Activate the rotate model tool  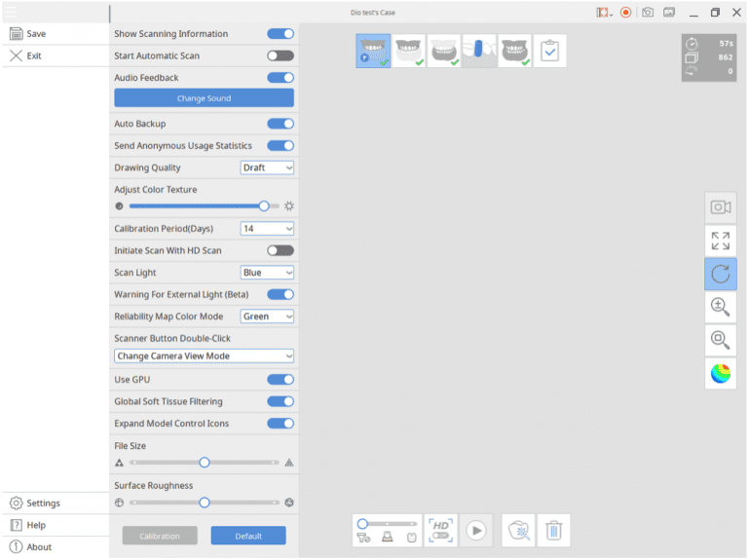point(721,274)
